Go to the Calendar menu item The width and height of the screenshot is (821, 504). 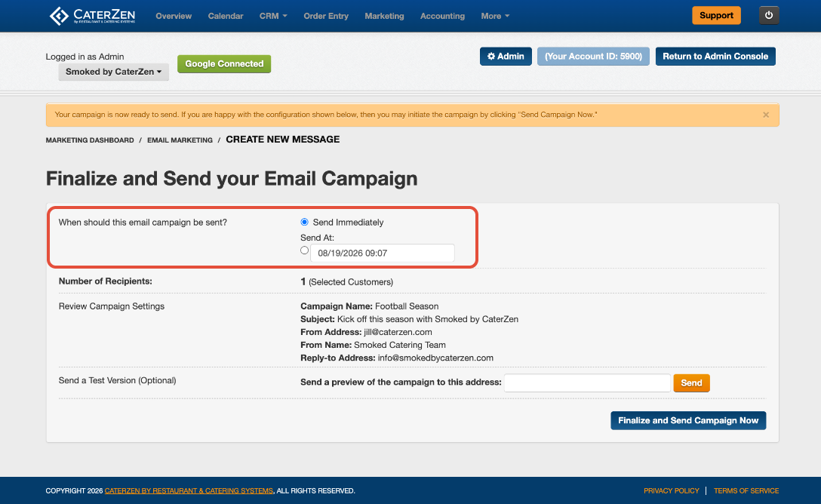[x=225, y=17]
